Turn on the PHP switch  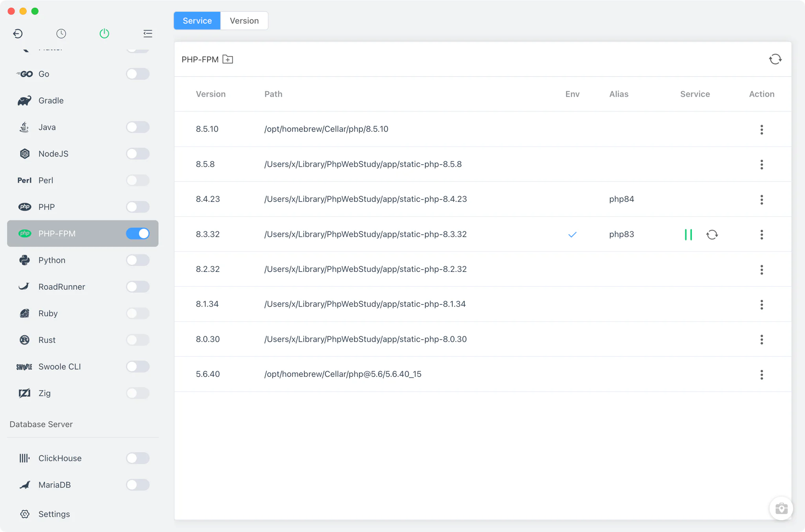[x=138, y=207]
